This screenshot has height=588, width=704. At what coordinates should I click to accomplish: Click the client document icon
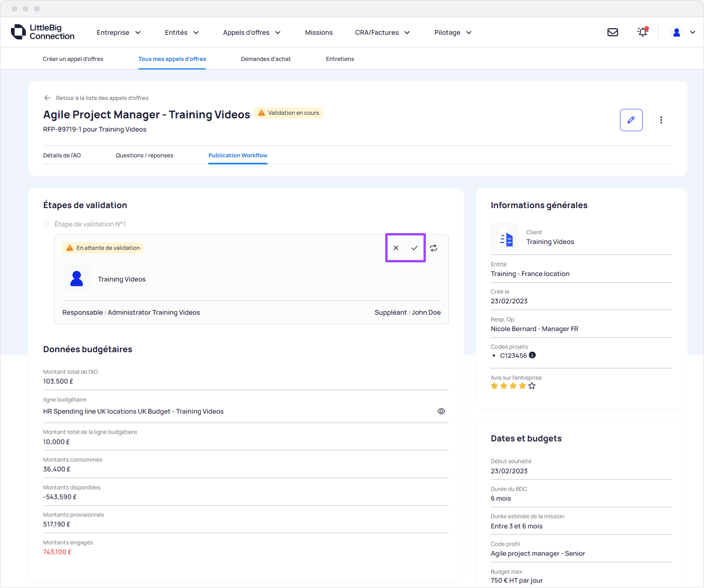(505, 237)
